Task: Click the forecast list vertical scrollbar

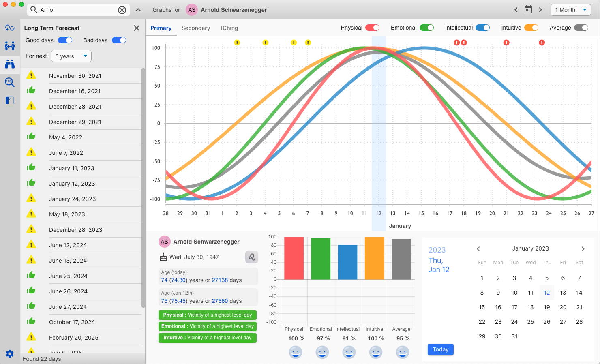Action: tap(143, 188)
